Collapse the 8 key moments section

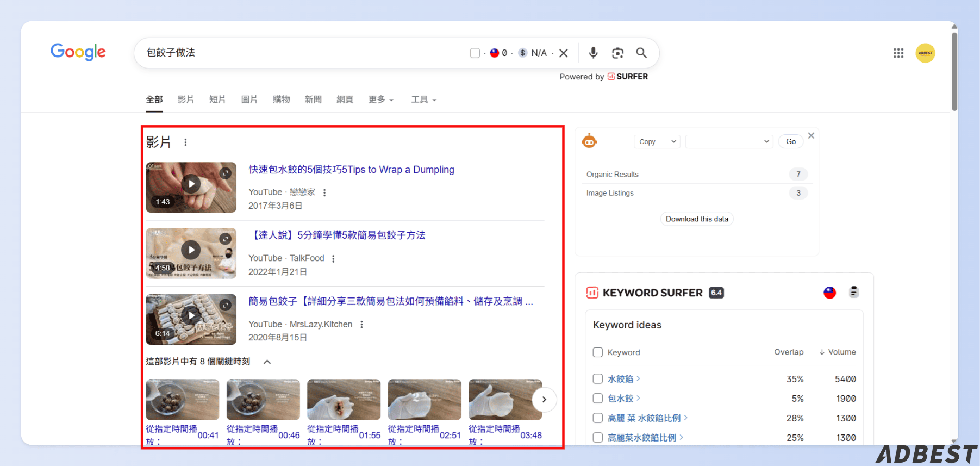pyautogui.click(x=267, y=362)
